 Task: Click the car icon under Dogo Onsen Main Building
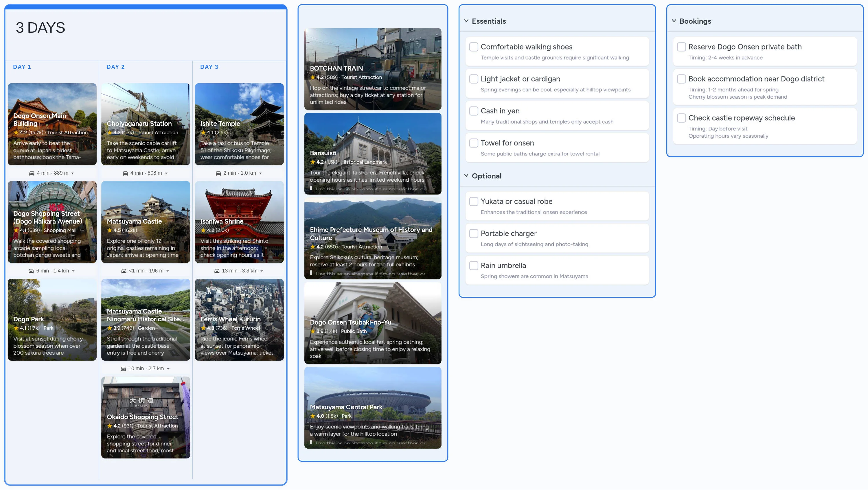(x=32, y=173)
